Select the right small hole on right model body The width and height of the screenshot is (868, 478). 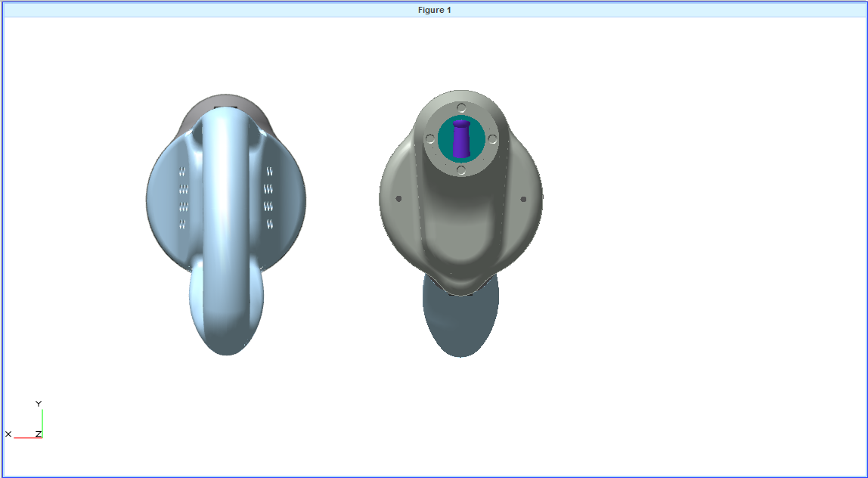coord(523,199)
